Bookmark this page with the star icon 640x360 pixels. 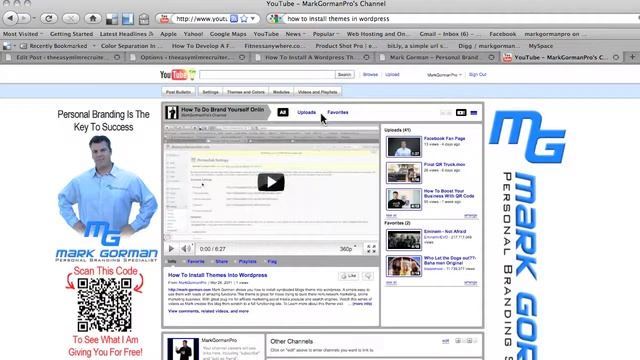click(x=244, y=19)
